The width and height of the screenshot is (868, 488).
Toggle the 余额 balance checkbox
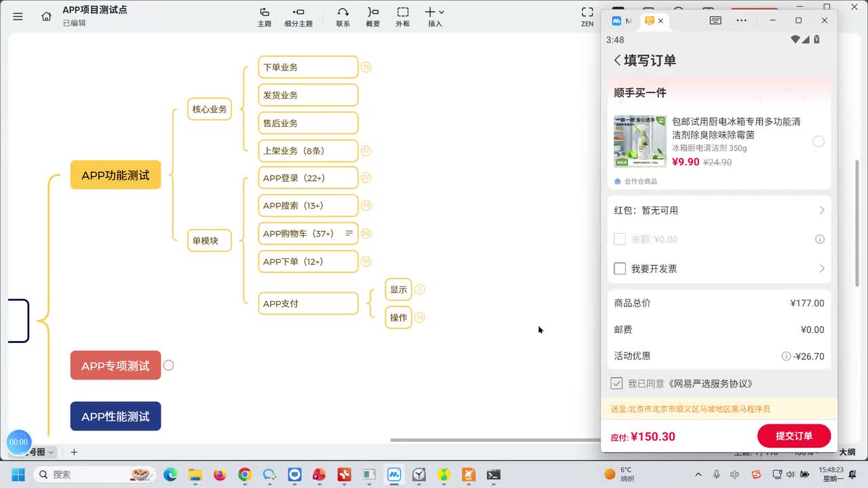(620, 239)
